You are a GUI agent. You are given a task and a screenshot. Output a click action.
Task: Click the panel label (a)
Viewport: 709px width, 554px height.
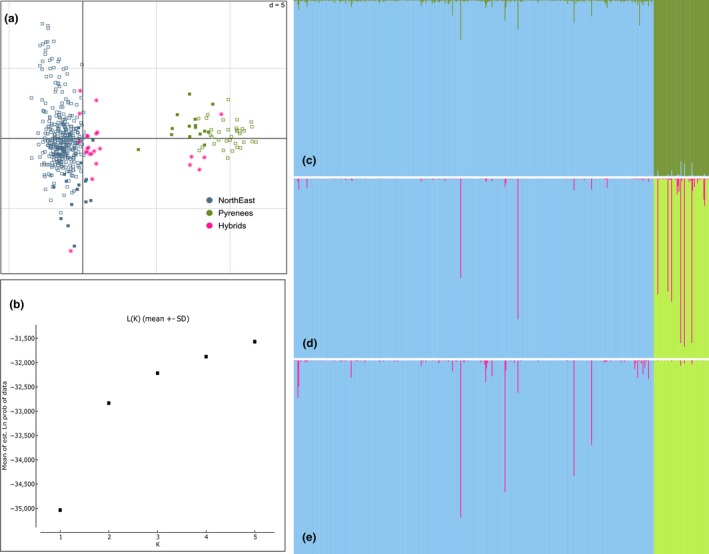pyautogui.click(x=11, y=19)
